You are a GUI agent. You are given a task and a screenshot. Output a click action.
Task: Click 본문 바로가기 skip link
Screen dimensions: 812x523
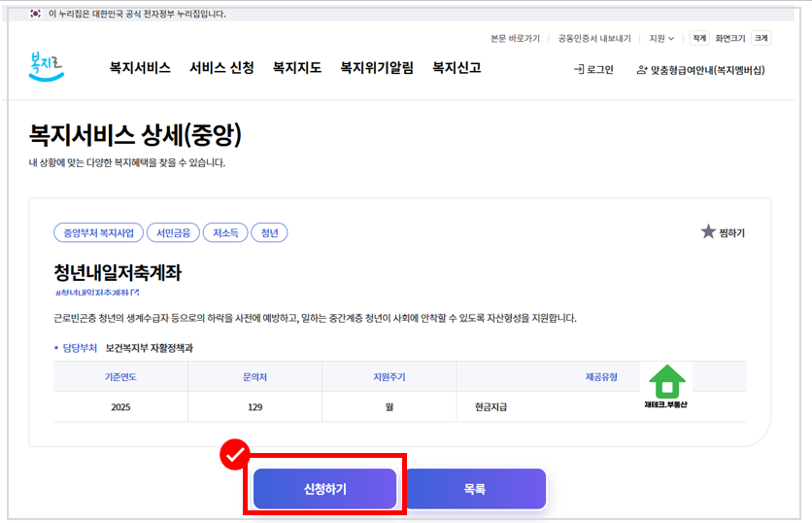[x=515, y=38]
